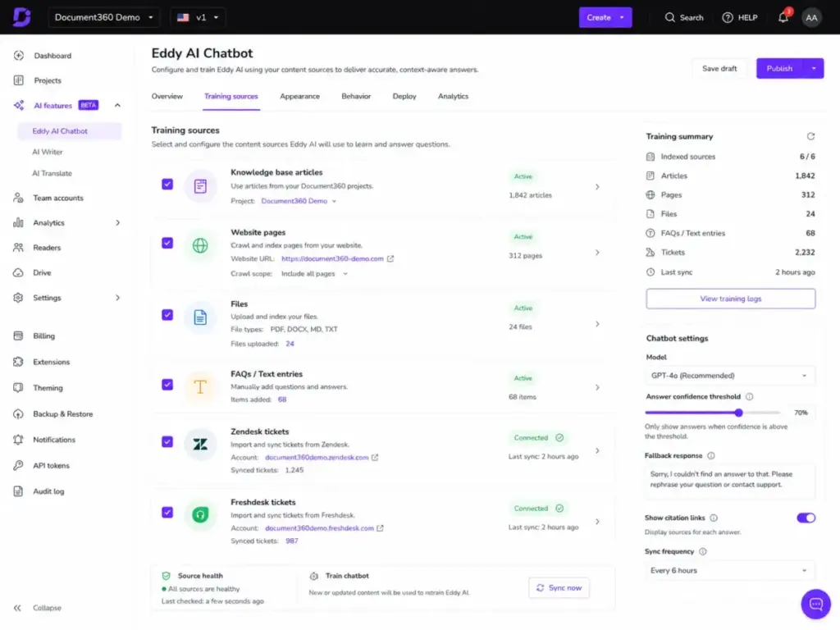The height and width of the screenshot is (630, 840).
Task: Click the Files document source icon
Action: click(x=200, y=317)
